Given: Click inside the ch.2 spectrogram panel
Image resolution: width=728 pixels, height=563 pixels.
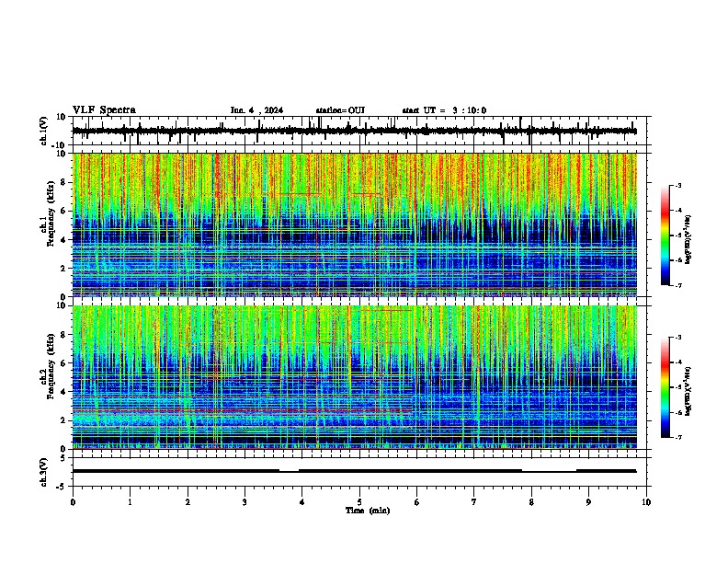Looking at the screenshot, I should click(355, 377).
